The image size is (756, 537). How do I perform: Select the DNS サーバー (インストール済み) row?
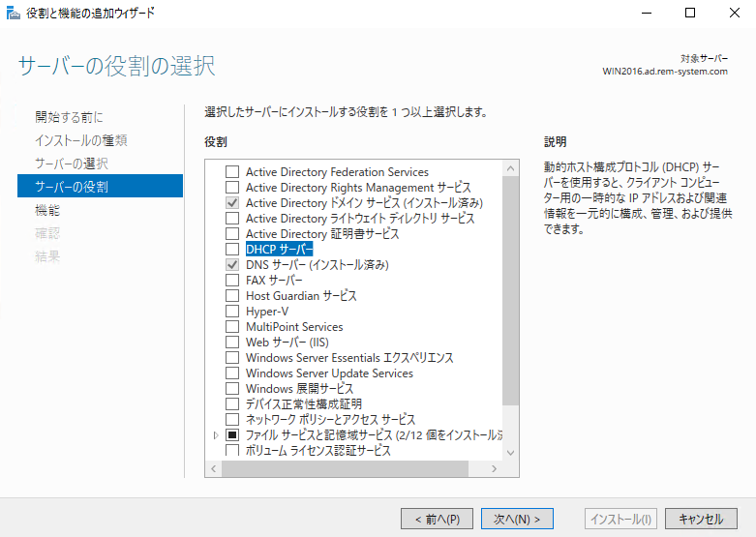(318, 265)
